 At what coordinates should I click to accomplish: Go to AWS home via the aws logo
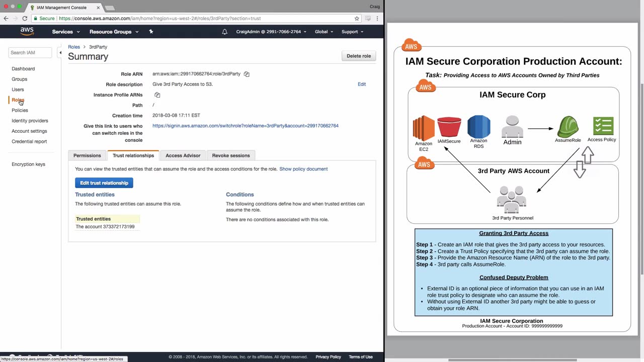(x=27, y=31)
